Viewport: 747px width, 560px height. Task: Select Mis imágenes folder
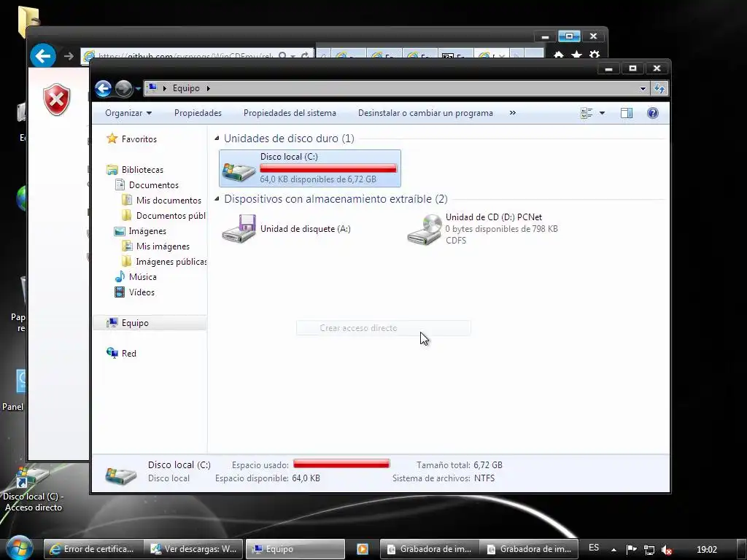163,246
